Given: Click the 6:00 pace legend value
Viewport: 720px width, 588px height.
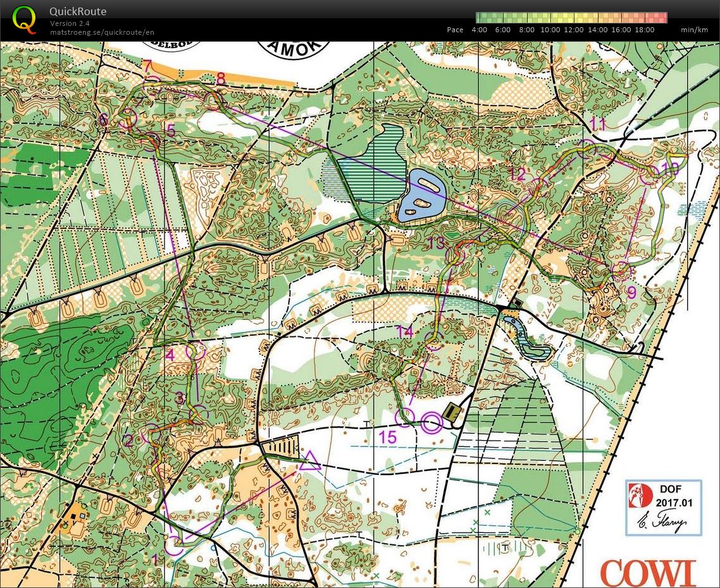Looking at the screenshot, I should [x=503, y=30].
